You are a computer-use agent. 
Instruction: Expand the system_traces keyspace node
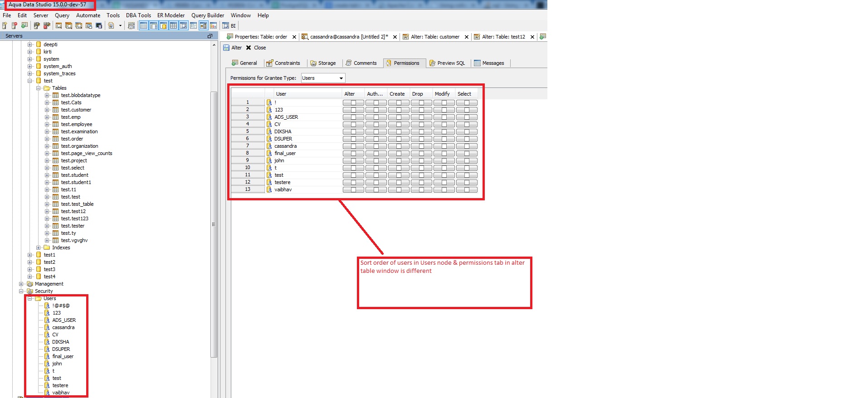point(30,73)
